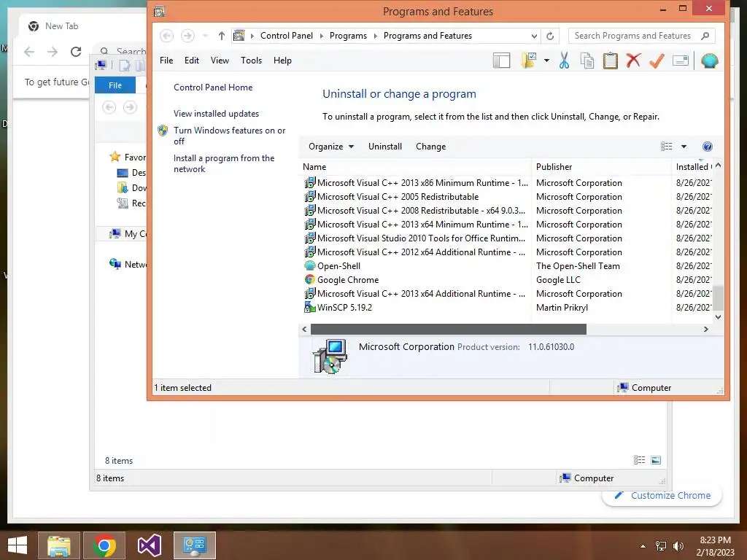Viewport: 747px width, 560px height.
Task: Sort by the Name column header
Action: tap(415, 167)
